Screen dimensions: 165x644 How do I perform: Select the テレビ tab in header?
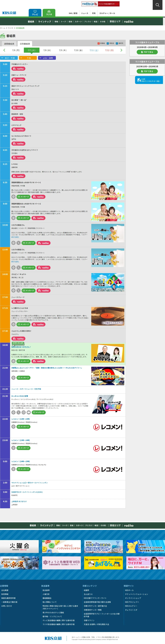[35, 13]
